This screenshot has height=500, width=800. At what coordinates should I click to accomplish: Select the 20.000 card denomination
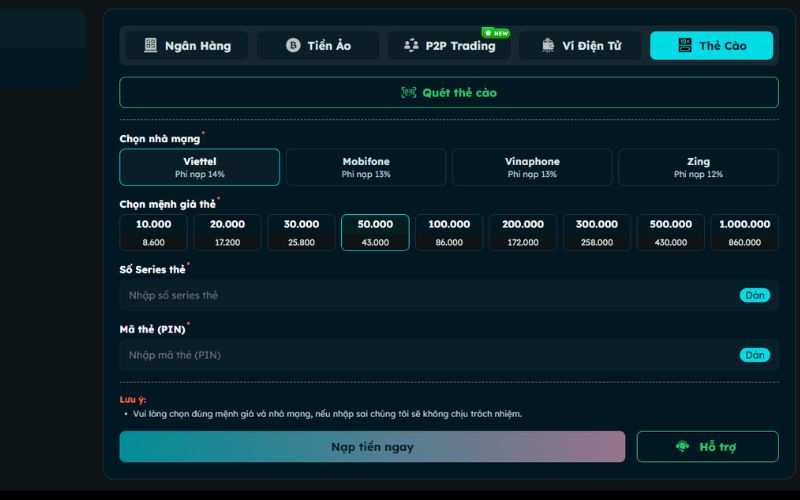click(228, 233)
